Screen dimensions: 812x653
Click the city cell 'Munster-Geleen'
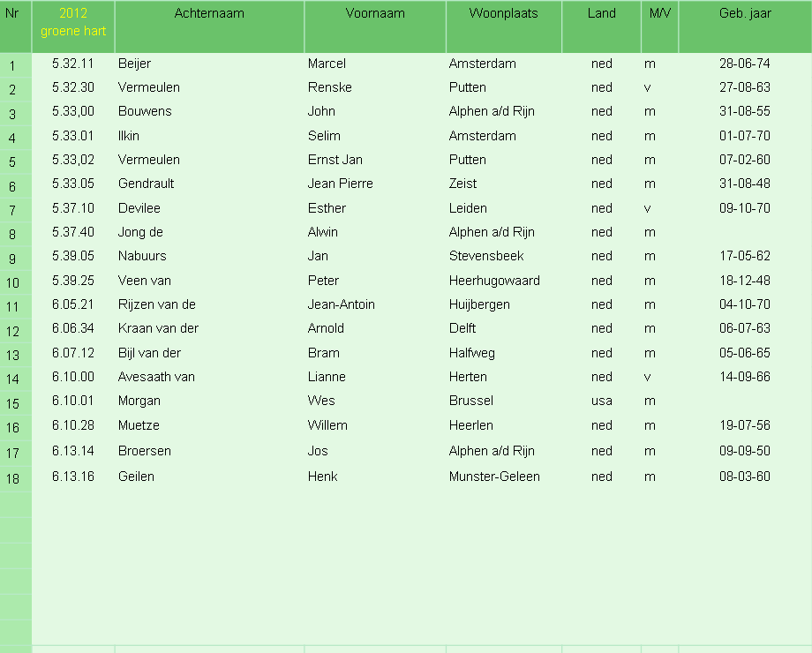494,477
